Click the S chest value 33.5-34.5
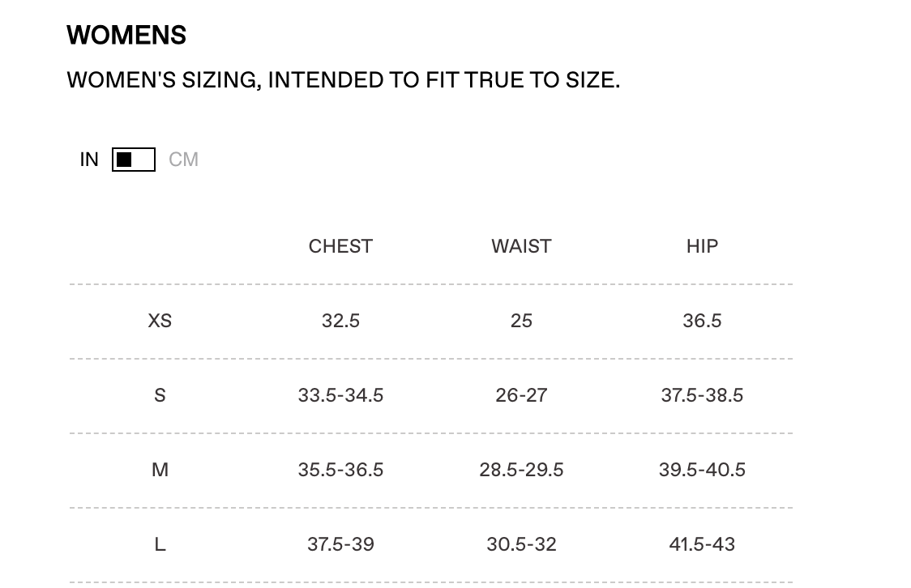 coord(340,395)
